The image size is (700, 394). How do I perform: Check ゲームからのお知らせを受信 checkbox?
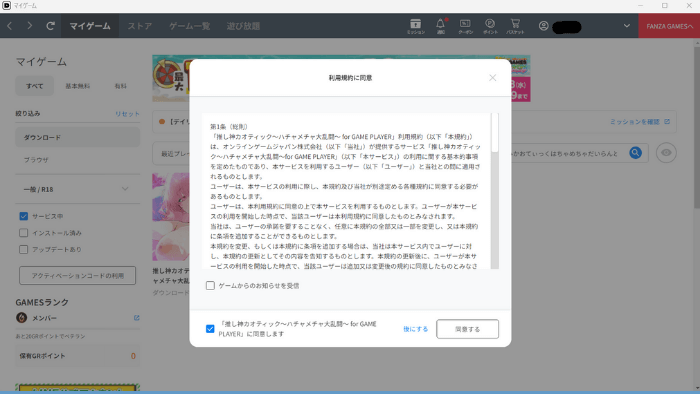point(210,286)
